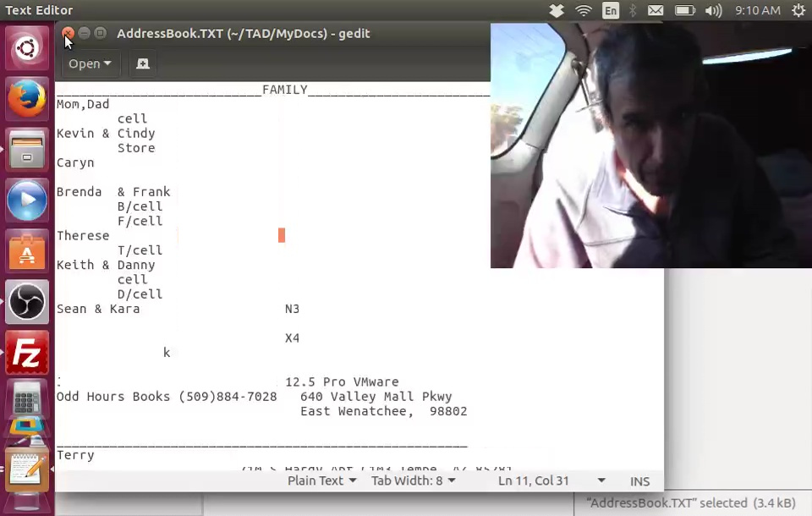
Task: Click the 'Kevin & Cindy' entry
Action: pos(106,133)
